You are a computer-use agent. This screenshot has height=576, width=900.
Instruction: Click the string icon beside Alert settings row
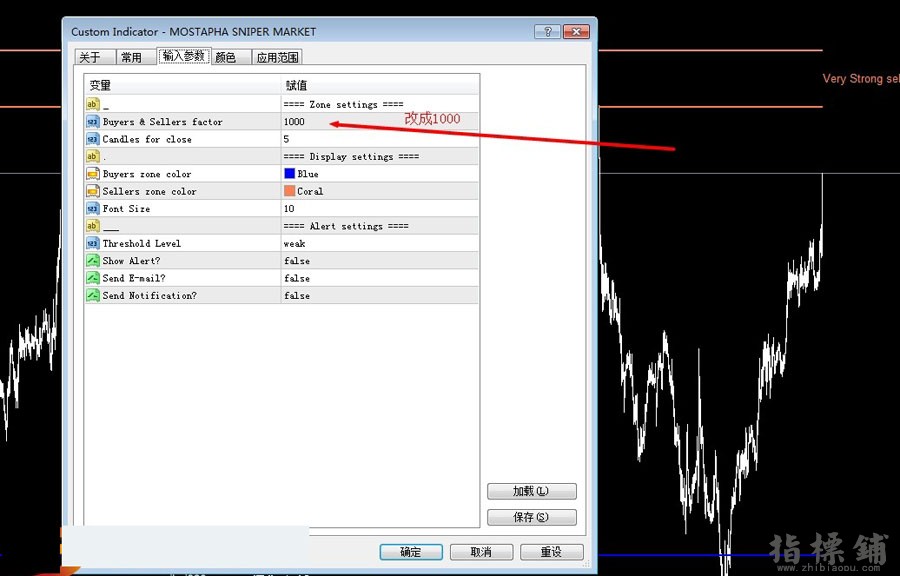pos(92,225)
